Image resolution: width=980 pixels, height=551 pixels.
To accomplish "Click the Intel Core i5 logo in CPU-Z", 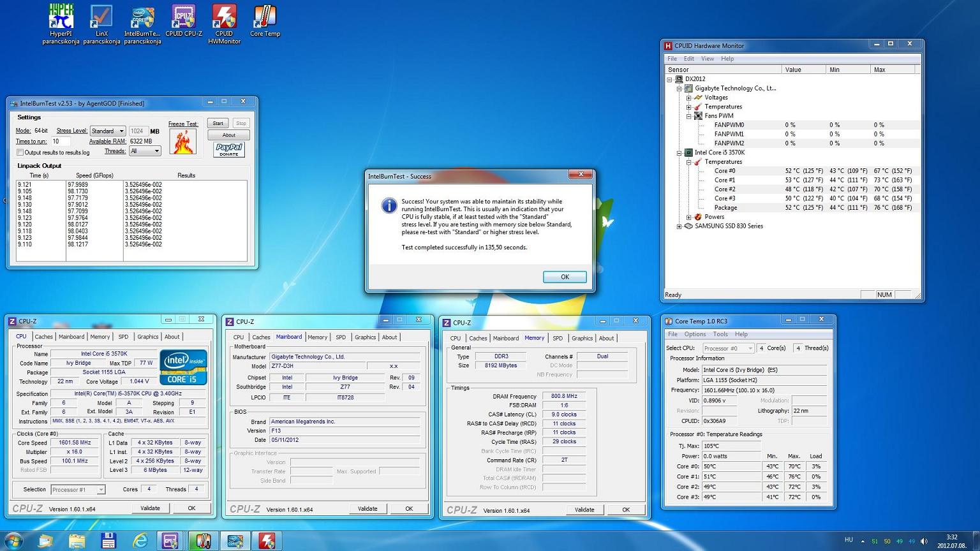I will pos(183,367).
